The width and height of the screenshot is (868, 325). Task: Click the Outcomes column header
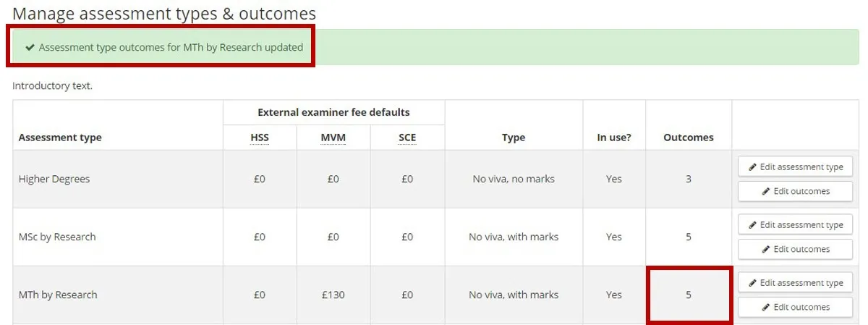tap(688, 138)
